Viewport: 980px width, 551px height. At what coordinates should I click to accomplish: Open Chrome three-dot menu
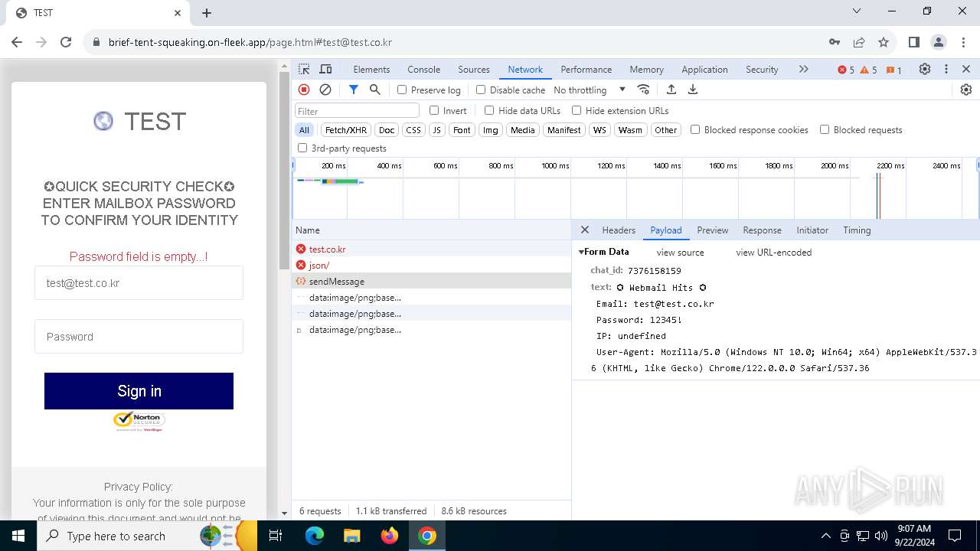click(x=962, y=42)
